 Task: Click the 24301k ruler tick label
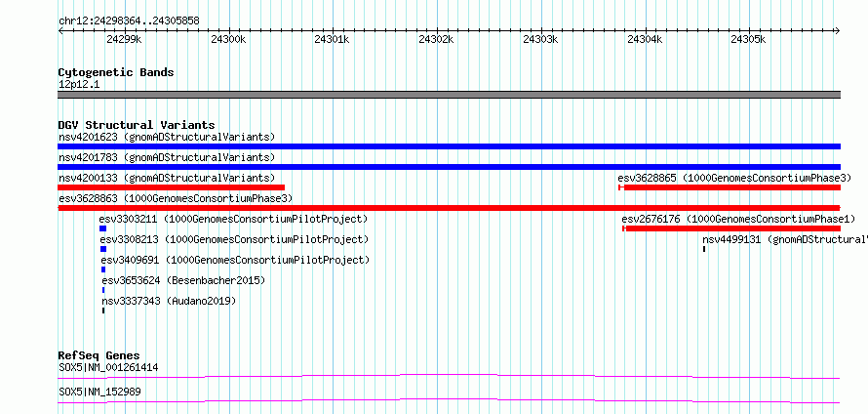[333, 39]
